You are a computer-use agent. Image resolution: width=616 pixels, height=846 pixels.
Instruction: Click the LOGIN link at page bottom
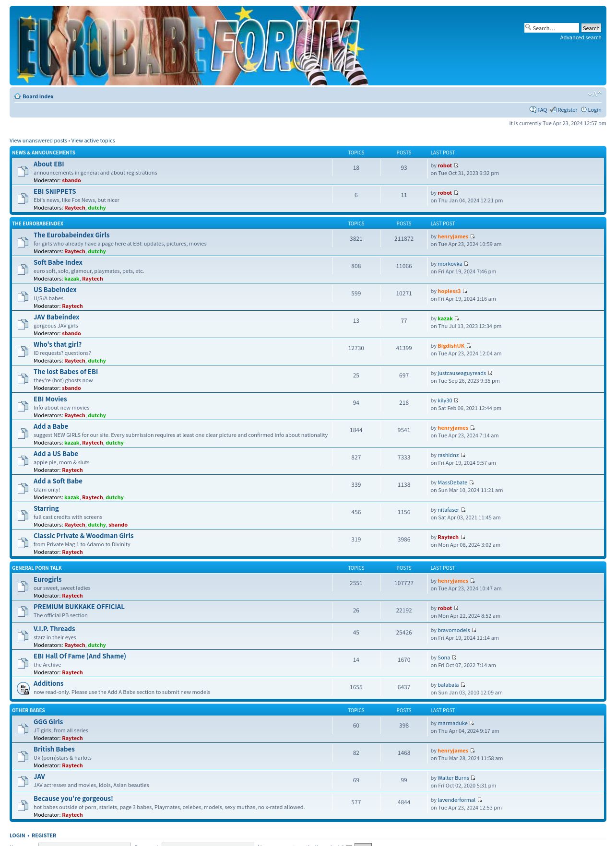17,835
